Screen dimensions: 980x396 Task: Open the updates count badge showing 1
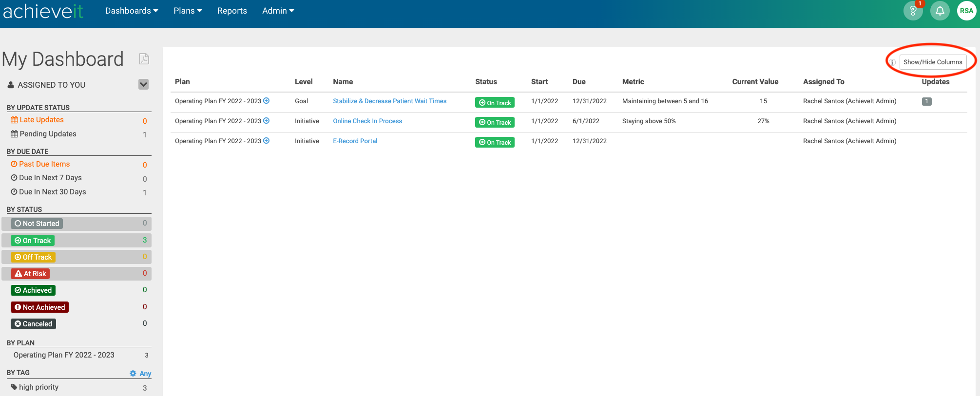[926, 101]
